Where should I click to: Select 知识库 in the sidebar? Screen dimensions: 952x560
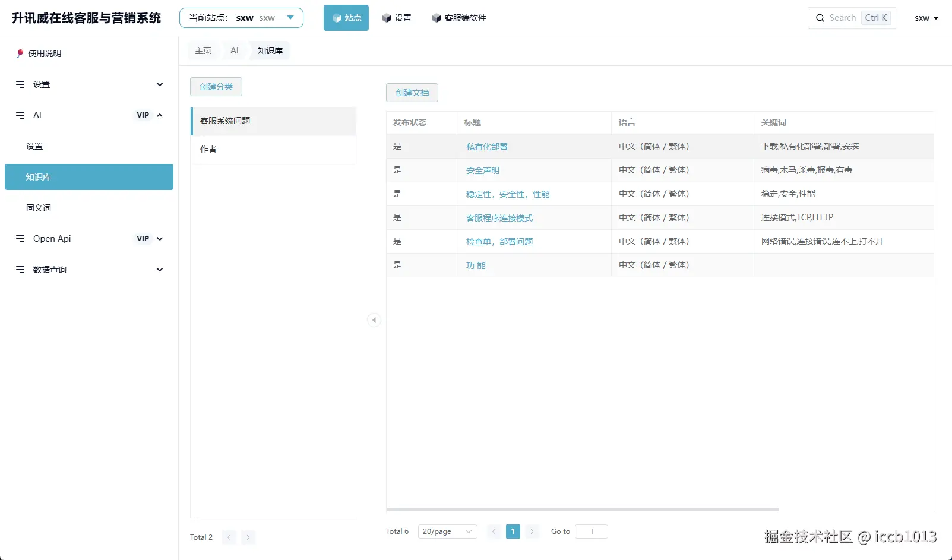coord(89,177)
